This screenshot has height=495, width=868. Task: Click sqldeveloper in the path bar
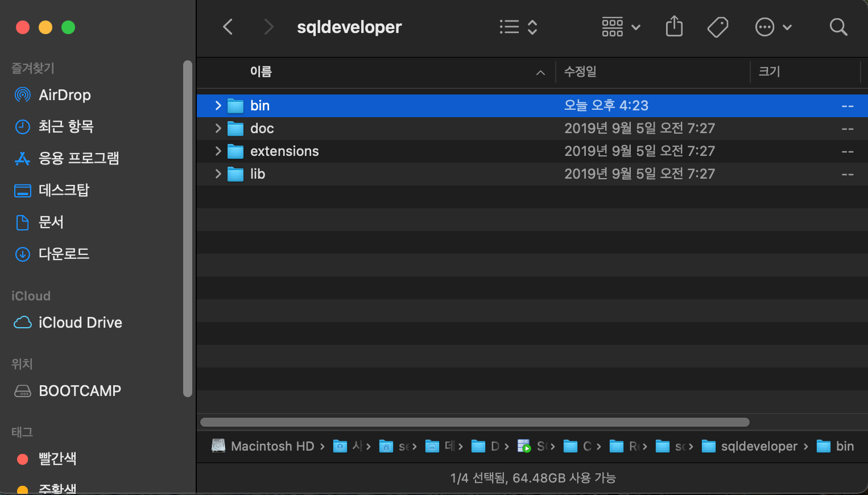click(750, 446)
